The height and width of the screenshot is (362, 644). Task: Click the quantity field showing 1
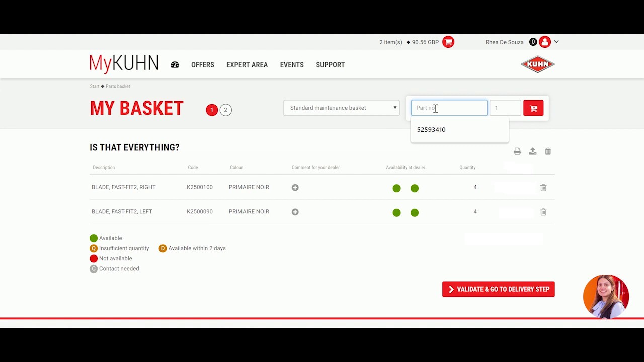506,108
